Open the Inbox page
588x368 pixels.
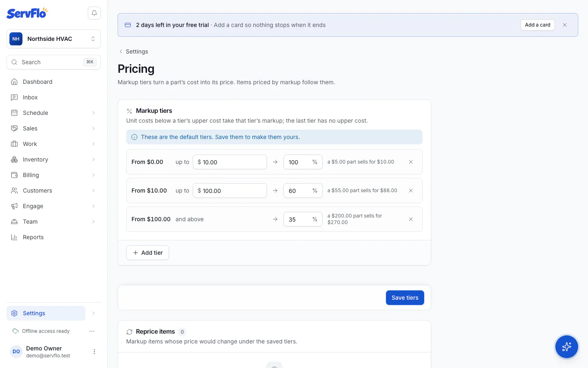tap(53, 97)
